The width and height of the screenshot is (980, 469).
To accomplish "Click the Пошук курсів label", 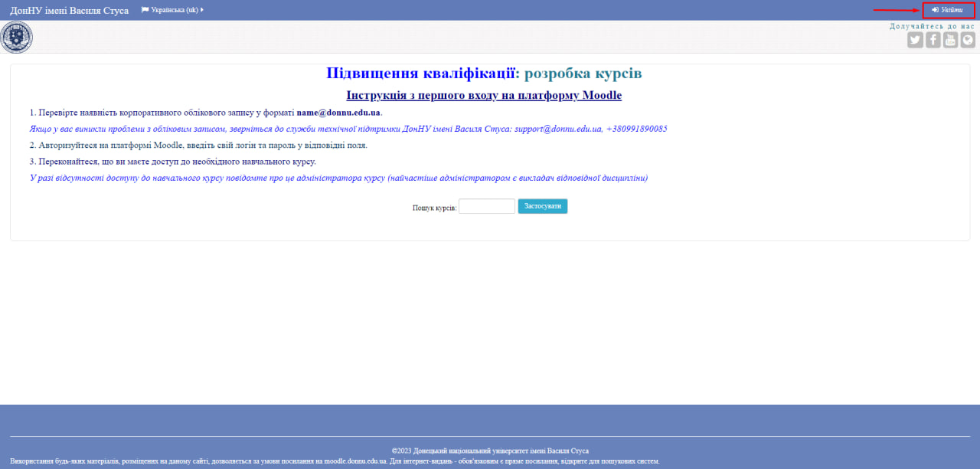I will pos(434,208).
